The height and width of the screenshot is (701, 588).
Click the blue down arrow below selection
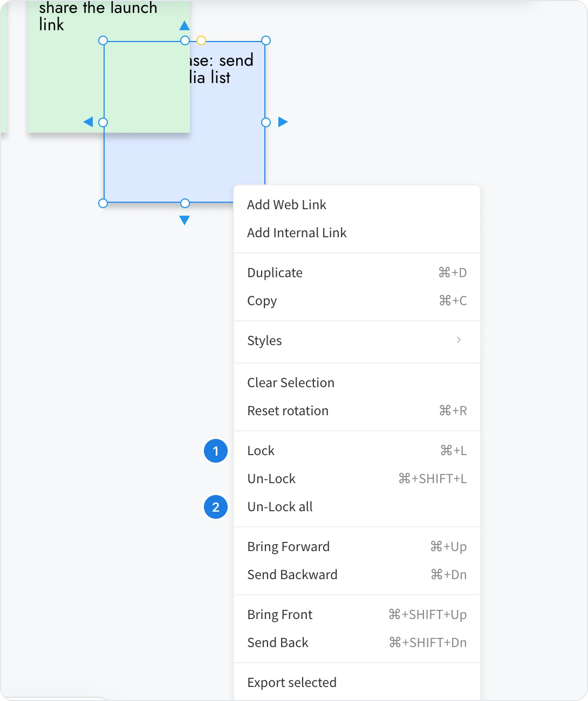click(184, 220)
